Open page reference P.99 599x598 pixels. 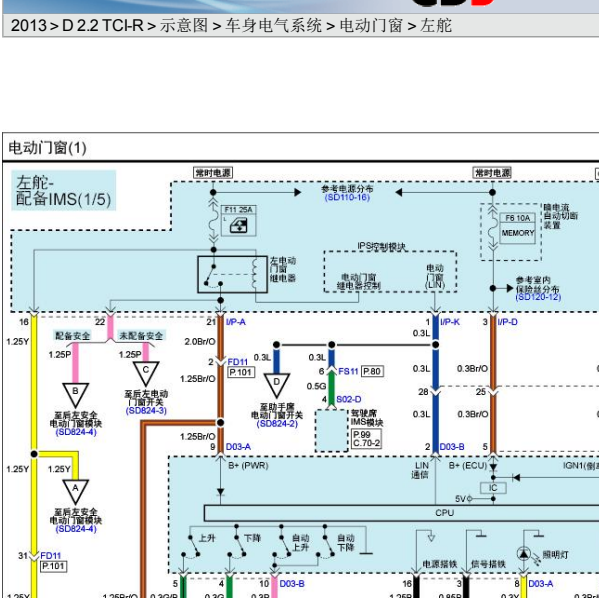click(362, 435)
